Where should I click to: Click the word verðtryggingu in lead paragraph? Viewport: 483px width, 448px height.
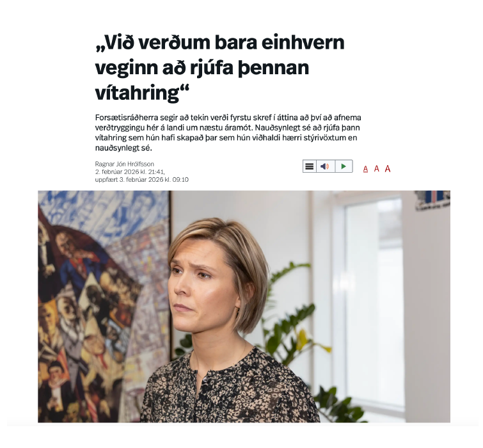click(x=121, y=127)
